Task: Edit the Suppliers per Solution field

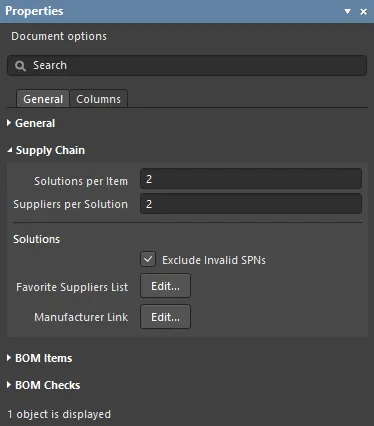Action: pyautogui.click(x=251, y=204)
